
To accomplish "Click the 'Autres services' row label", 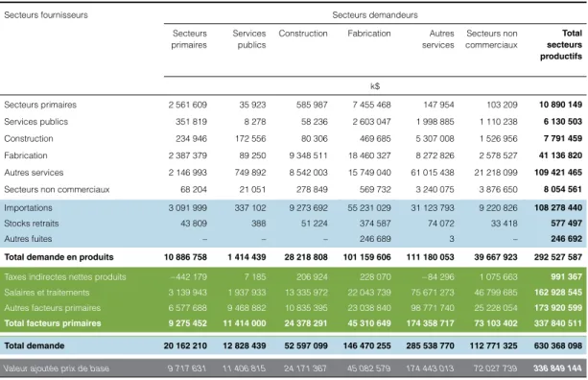I will tap(34, 173).
